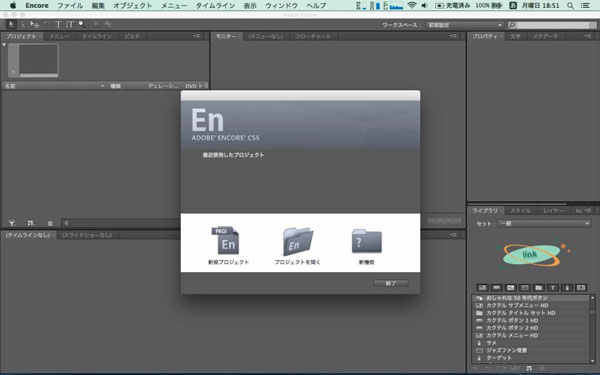Pick the Direct Select tool
Screen dimensions: 600x375
pos(23,24)
